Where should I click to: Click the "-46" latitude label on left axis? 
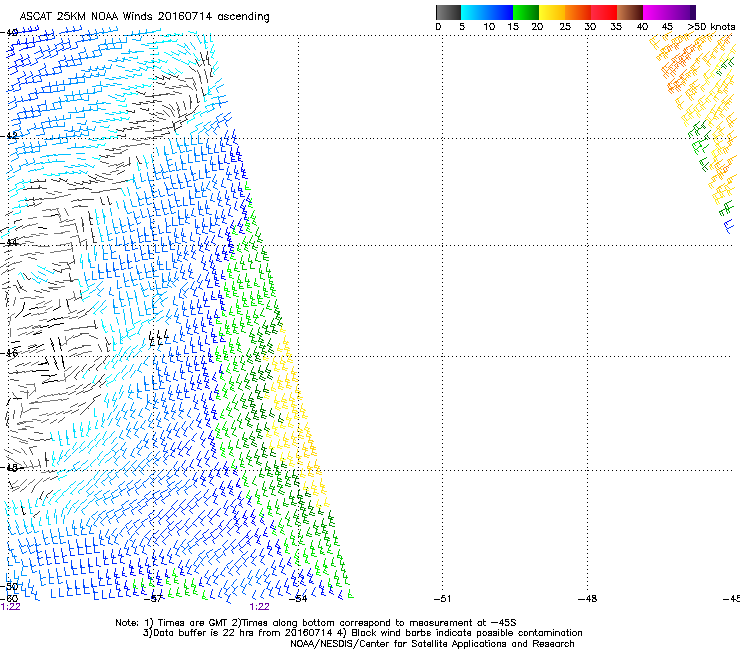pos(9,353)
